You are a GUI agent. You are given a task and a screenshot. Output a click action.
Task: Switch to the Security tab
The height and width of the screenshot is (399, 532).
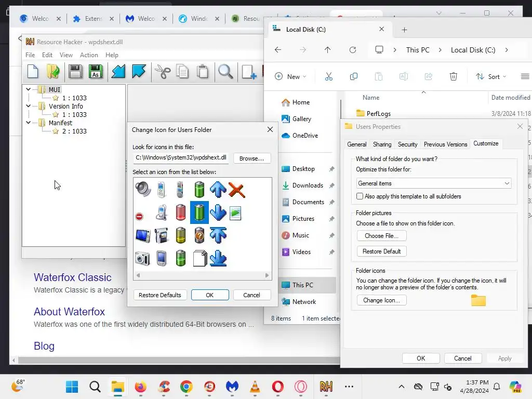point(407,144)
